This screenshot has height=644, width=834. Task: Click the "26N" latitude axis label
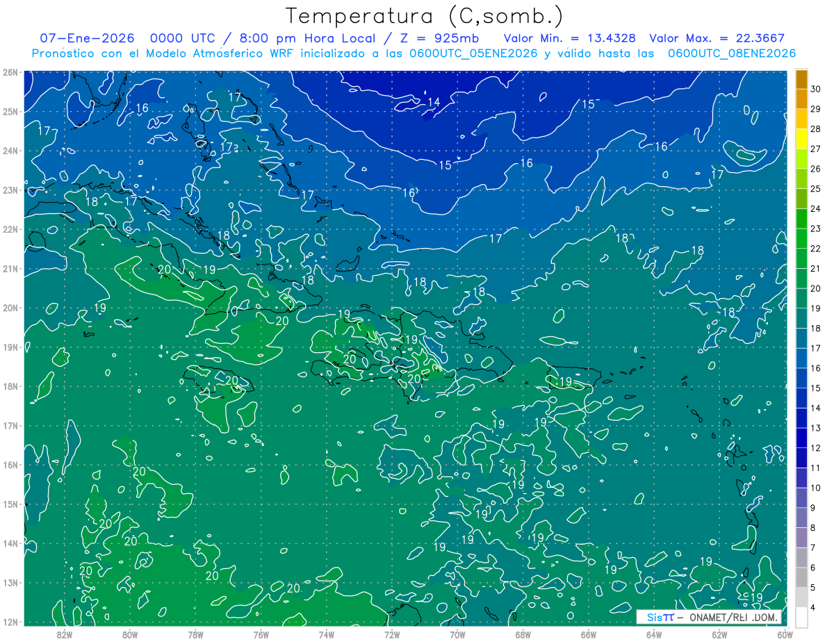coord(10,72)
